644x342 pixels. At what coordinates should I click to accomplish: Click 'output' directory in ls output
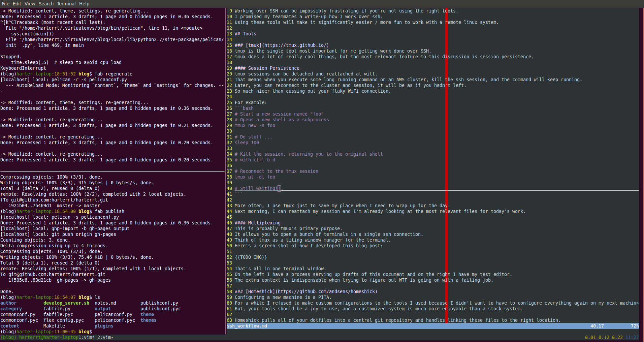point(103,309)
